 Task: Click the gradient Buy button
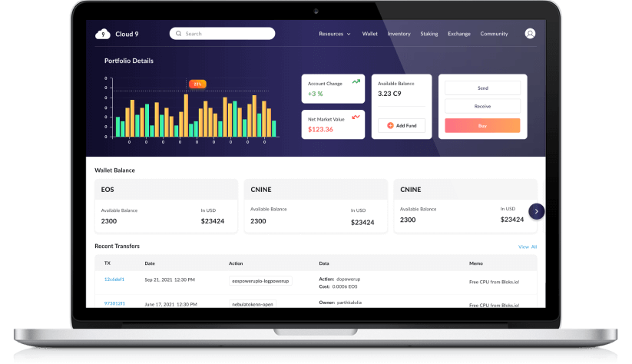(x=482, y=126)
